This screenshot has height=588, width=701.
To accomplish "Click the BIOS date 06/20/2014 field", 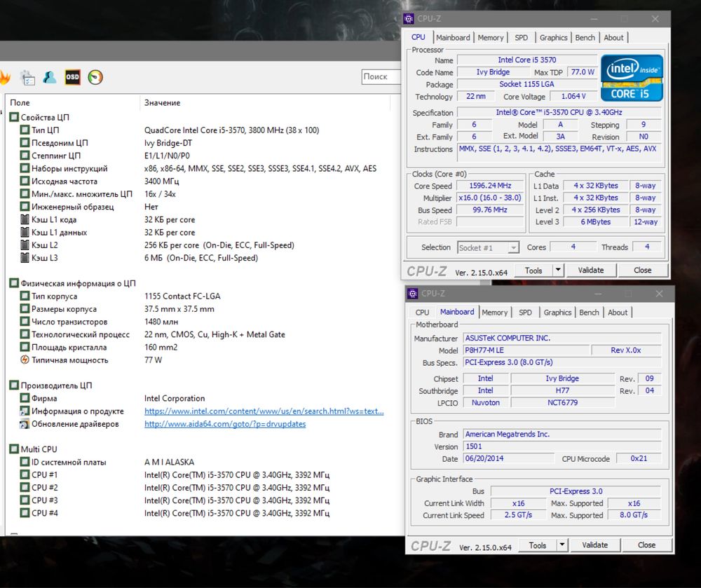I will point(508,458).
